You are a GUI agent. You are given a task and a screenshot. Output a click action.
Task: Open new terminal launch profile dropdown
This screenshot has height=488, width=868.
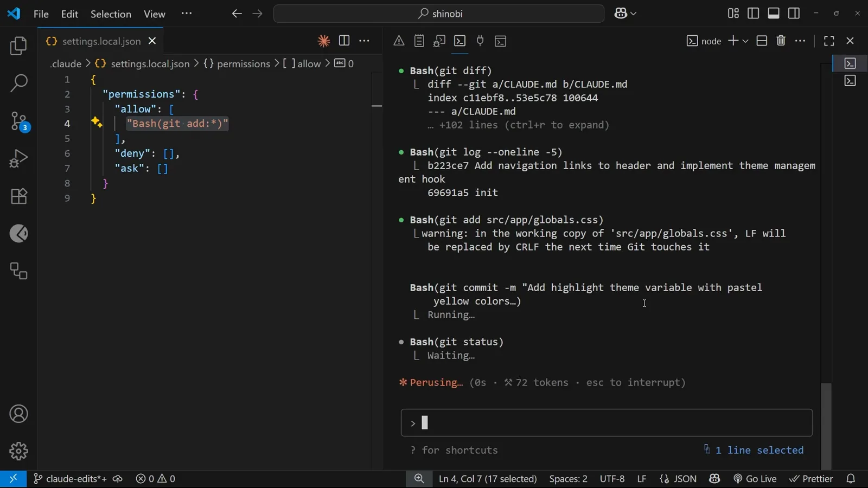click(x=745, y=41)
